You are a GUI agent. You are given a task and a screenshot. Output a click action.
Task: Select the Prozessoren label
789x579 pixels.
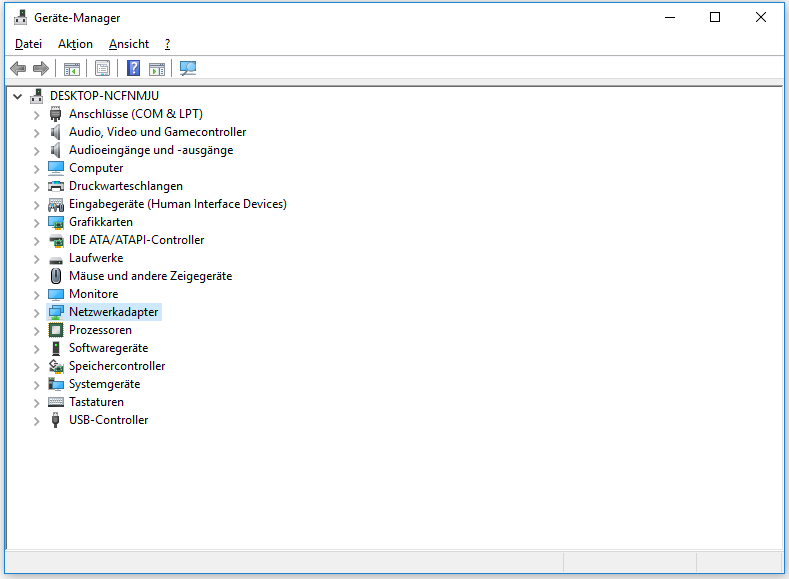101,330
